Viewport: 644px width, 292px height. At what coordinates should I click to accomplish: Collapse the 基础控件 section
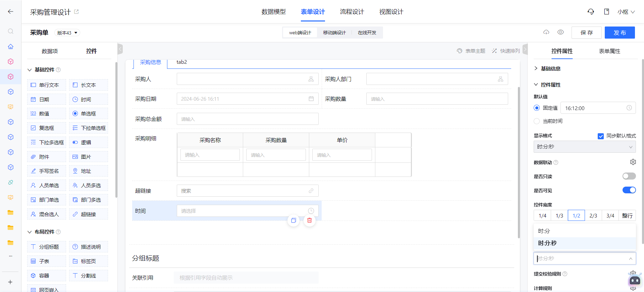coord(30,70)
